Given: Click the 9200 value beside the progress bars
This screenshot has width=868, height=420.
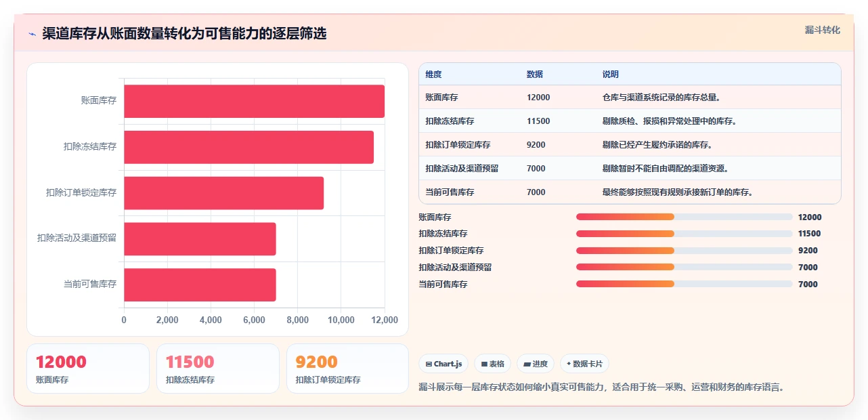Looking at the screenshot, I should click(808, 251).
